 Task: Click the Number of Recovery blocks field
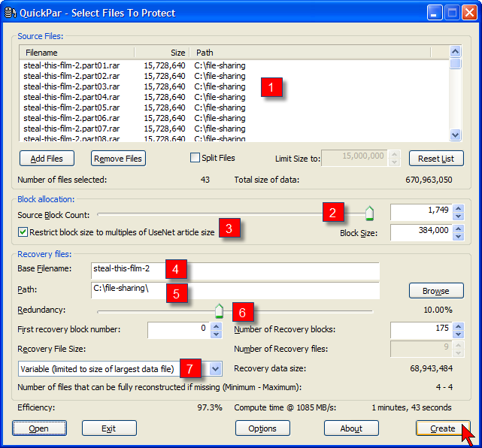(421, 330)
